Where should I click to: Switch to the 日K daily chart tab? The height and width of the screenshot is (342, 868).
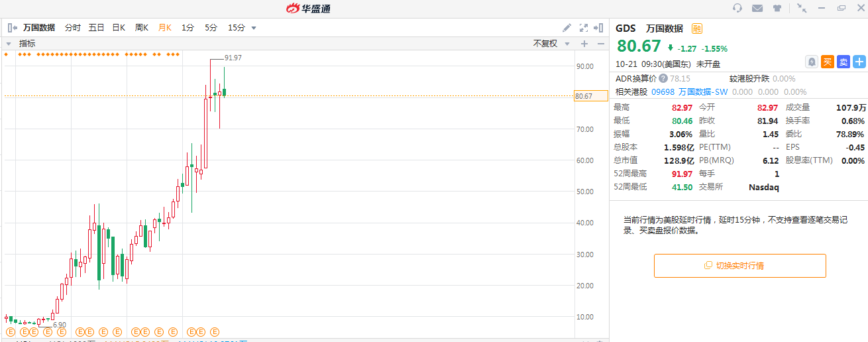[x=119, y=28]
